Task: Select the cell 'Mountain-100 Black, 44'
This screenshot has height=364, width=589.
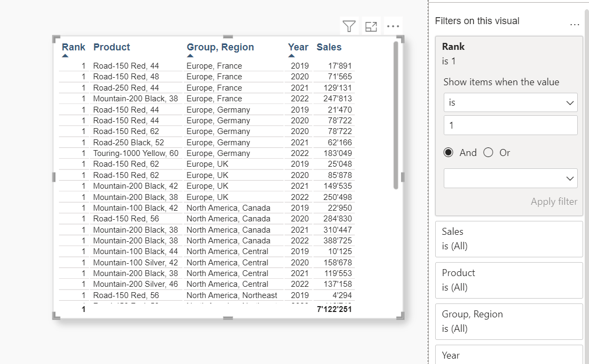Action: coord(135,251)
